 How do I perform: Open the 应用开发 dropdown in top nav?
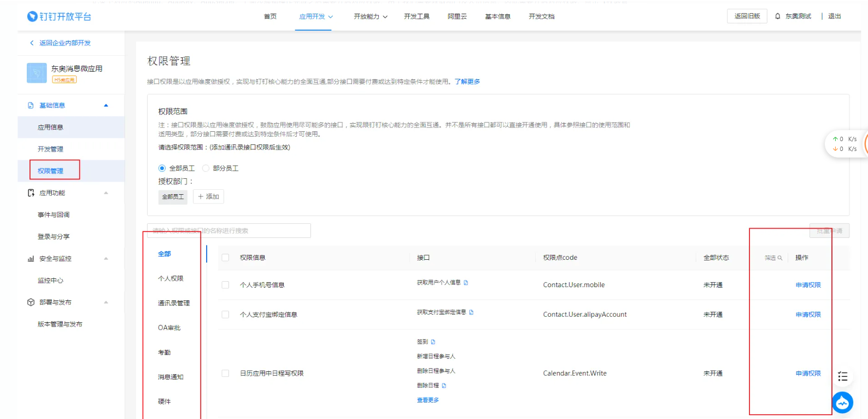(x=316, y=16)
